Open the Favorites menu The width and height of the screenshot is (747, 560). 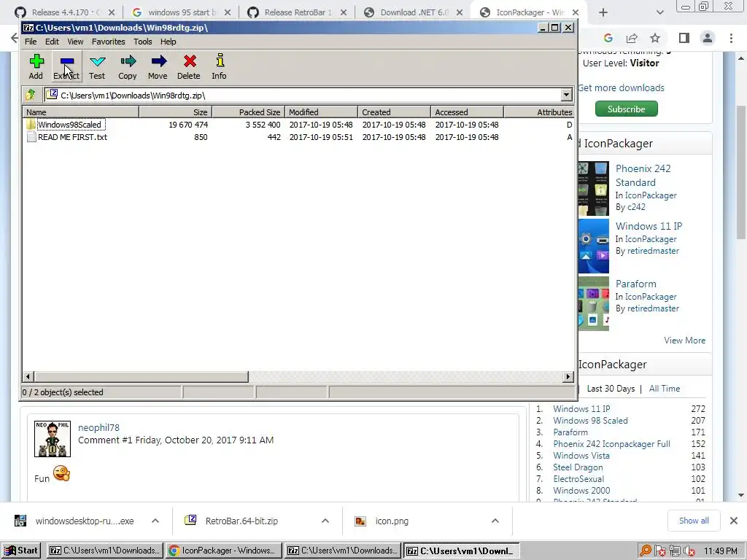[108, 42]
